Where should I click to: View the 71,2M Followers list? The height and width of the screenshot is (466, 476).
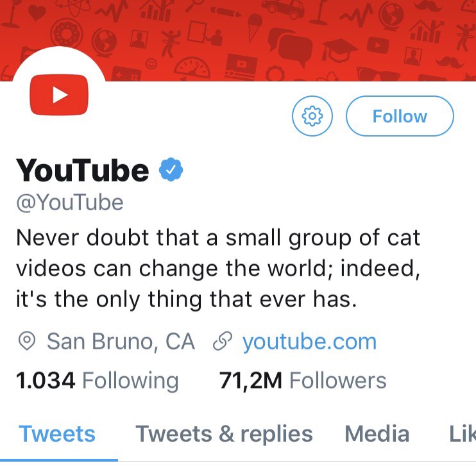(x=303, y=381)
